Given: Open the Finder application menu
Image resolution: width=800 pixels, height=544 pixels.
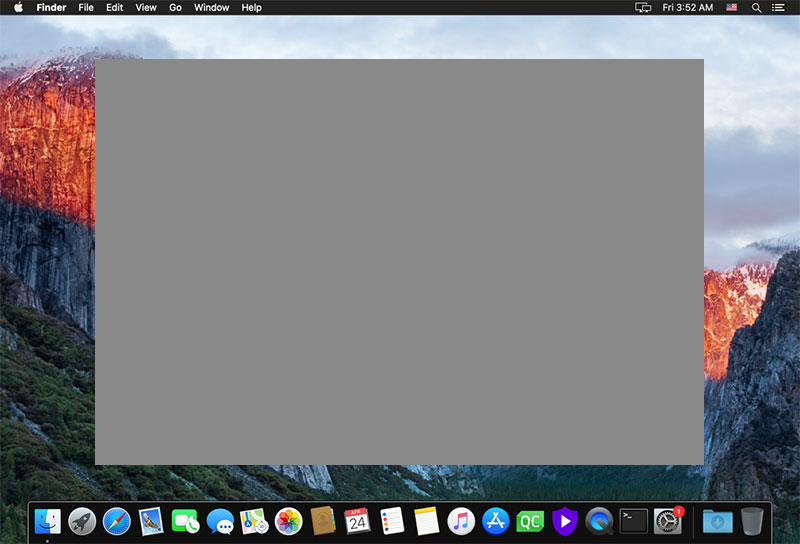Looking at the screenshot, I should (x=52, y=7).
